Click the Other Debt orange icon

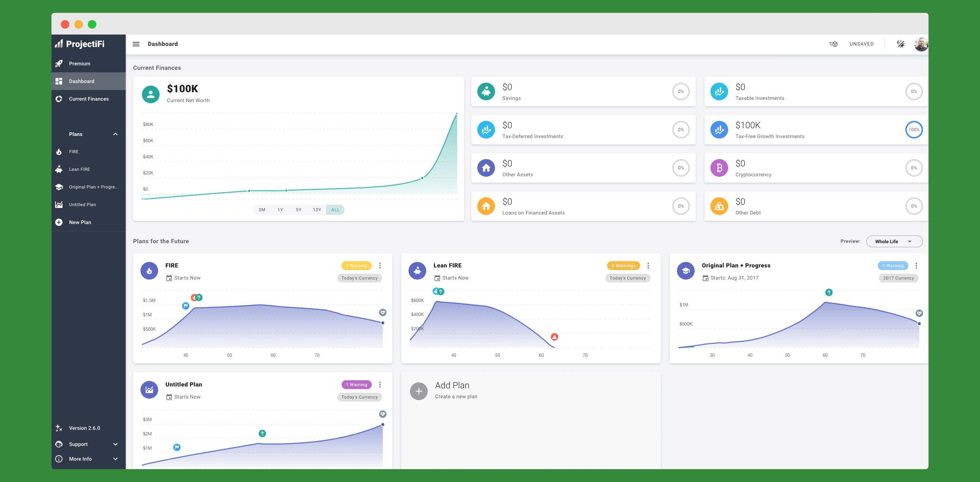tap(719, 206)
